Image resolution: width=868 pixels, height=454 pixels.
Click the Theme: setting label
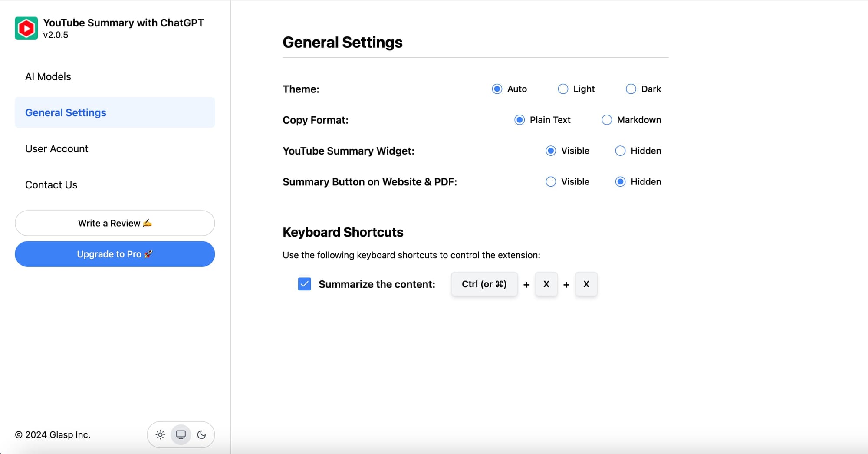301,89
